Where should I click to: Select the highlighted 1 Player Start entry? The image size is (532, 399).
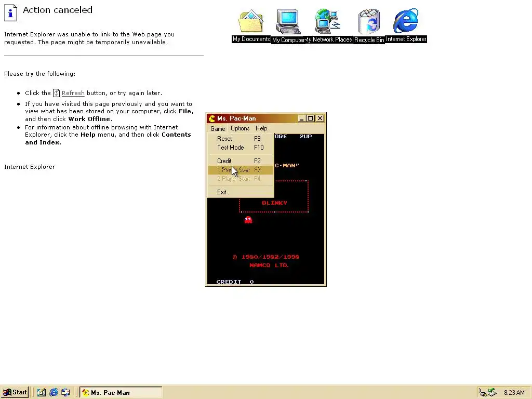[241, 170]
